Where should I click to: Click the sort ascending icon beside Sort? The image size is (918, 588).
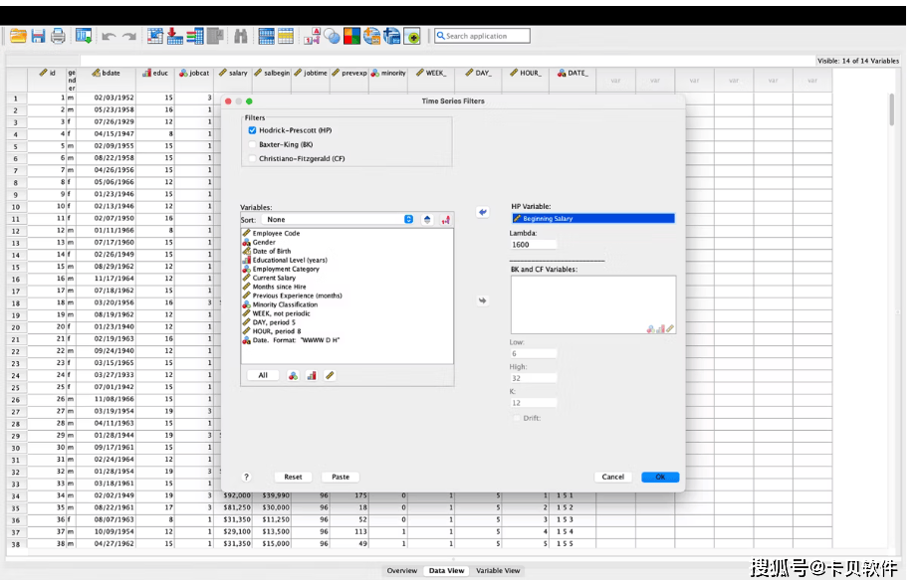[427, 219]
